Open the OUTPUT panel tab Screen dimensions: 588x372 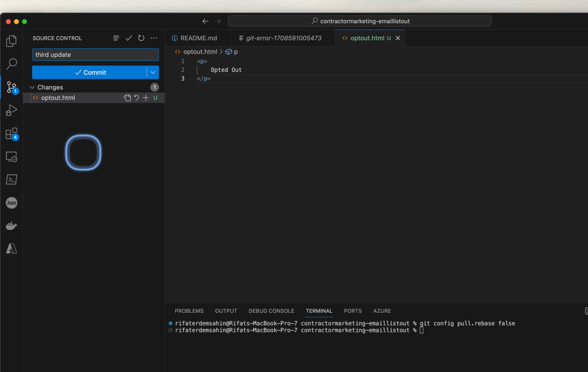pos(226,311)
